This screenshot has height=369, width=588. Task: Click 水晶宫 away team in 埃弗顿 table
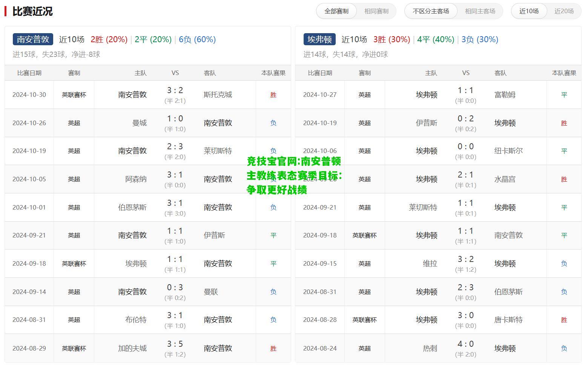coord(505,179)
